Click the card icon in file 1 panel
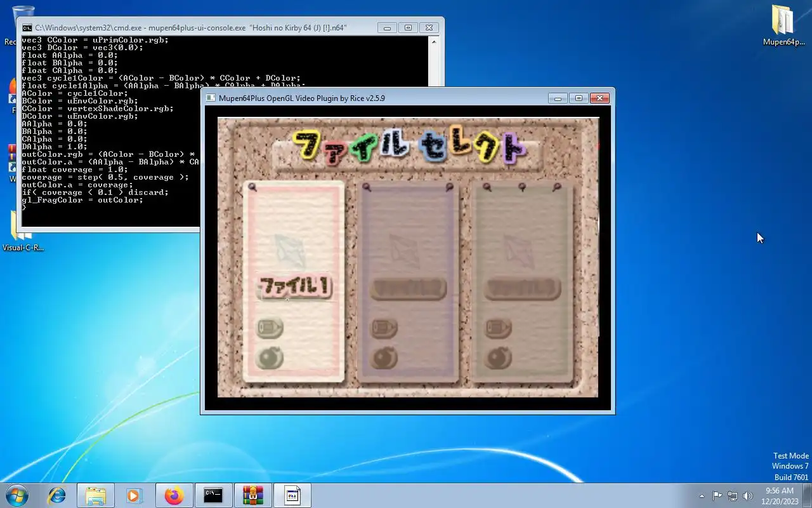The width and height of the screenshot is (812, 508). coord(270,328)
